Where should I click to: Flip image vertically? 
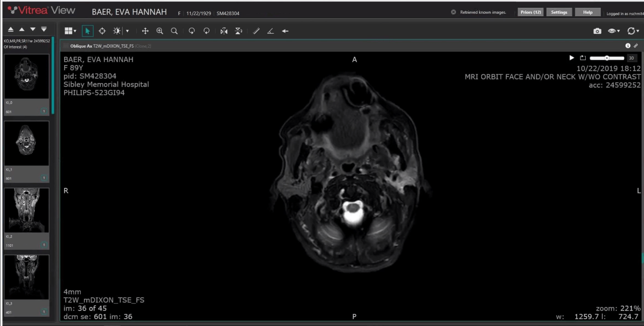point(239,31)
